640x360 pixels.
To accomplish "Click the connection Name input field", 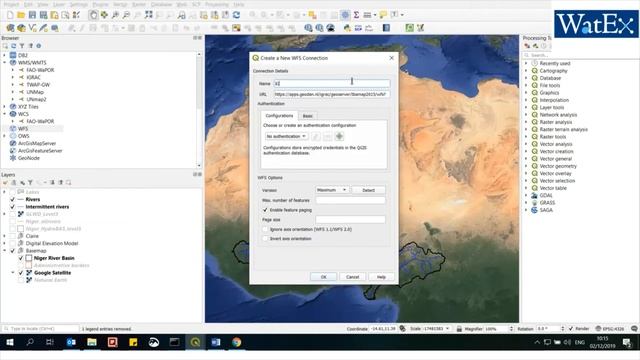I will [331, 83].
